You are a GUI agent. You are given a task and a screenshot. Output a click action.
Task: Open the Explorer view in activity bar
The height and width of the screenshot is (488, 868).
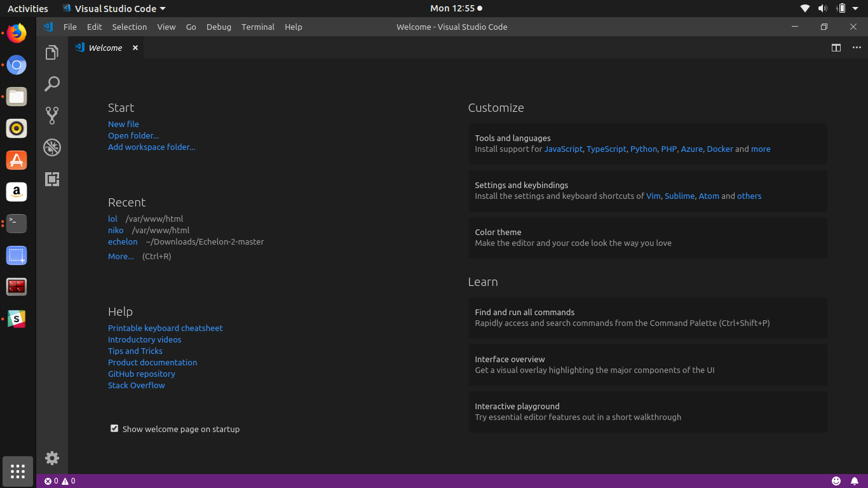(52, 53)
